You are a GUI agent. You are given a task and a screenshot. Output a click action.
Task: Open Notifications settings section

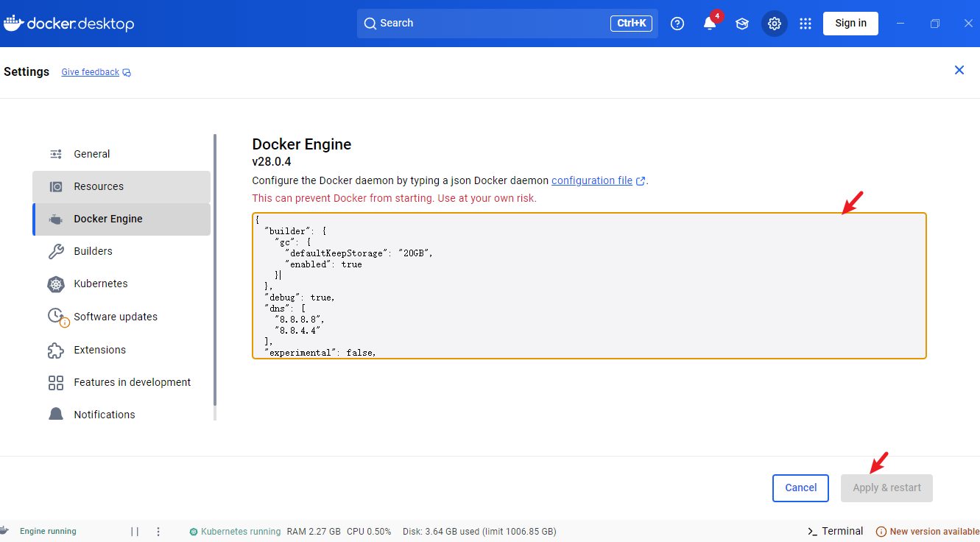(x=121, y=415)
